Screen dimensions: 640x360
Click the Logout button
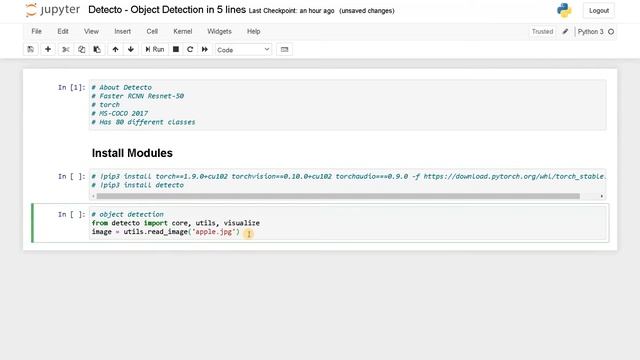[599, 11]
